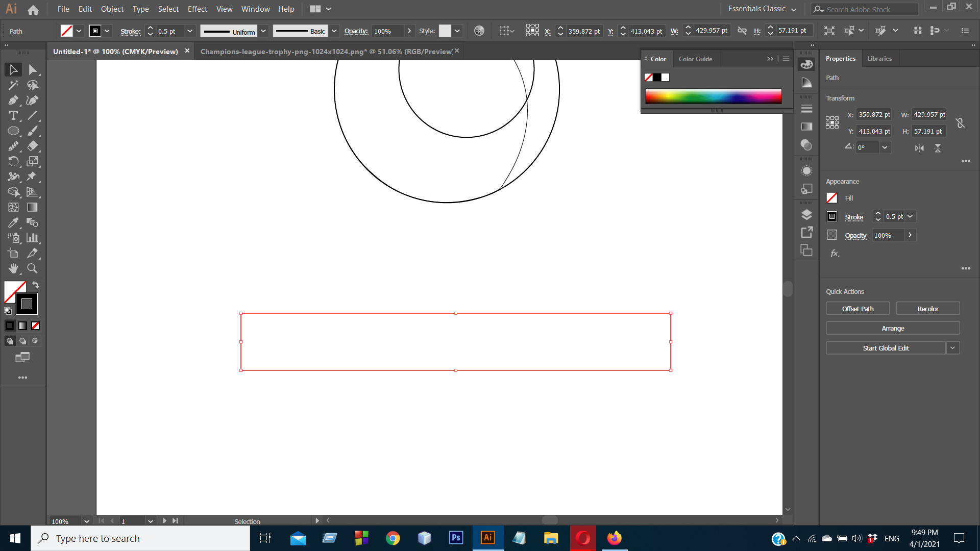The image size is (980, 551).
Task: Select the Type tool
Action: [13, 116]
